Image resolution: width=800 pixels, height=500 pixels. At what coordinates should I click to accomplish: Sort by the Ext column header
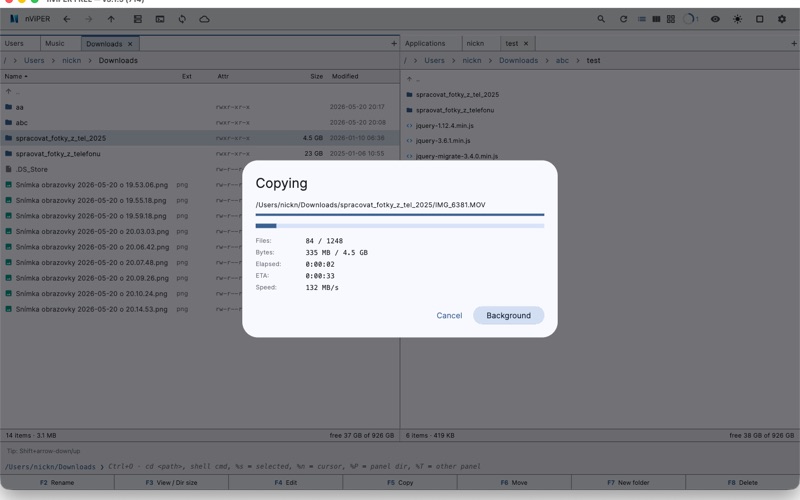pyautogui.click(x=187, y=76)
